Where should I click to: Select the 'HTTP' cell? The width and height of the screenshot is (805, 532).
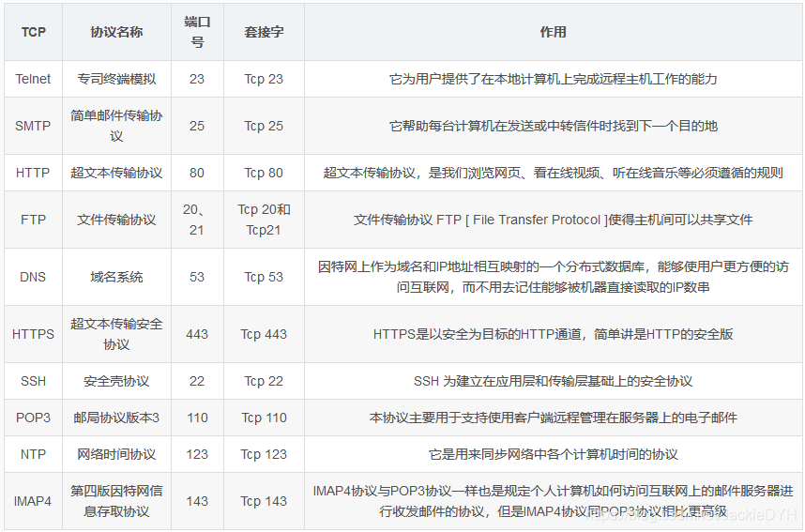pyautogui.click(x=34, y=173)
